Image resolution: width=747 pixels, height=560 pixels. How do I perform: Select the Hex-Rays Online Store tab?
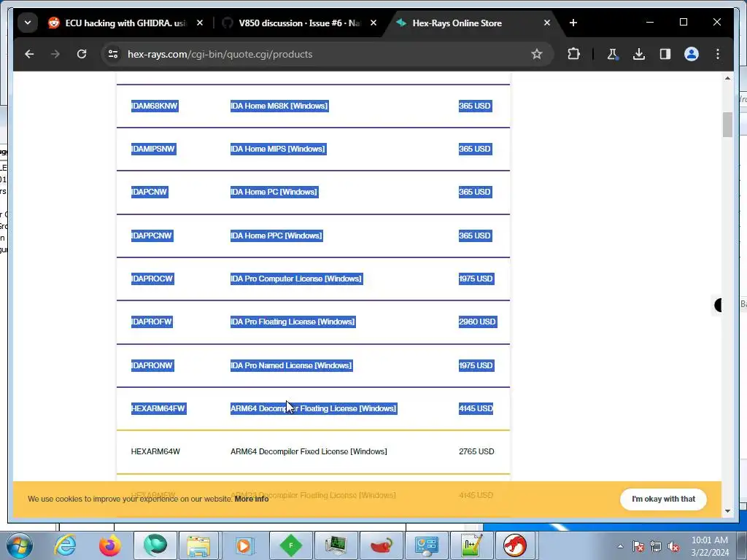coord(457,23)
